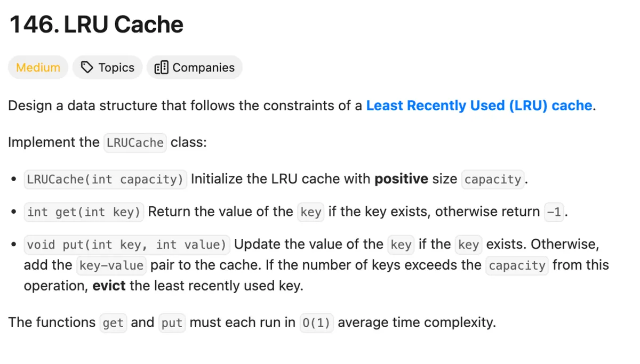Click the void put(int key, int value) signature
Image resolution: width=640 pixels, height=364 pixels.
[x=126, y=245]
